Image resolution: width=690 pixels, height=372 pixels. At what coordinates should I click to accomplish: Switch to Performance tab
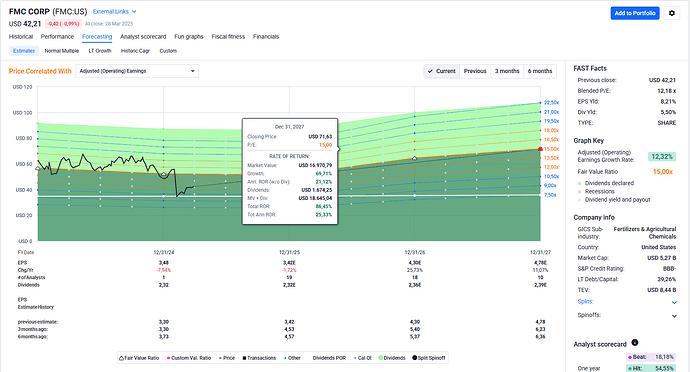tap(57, 37)
